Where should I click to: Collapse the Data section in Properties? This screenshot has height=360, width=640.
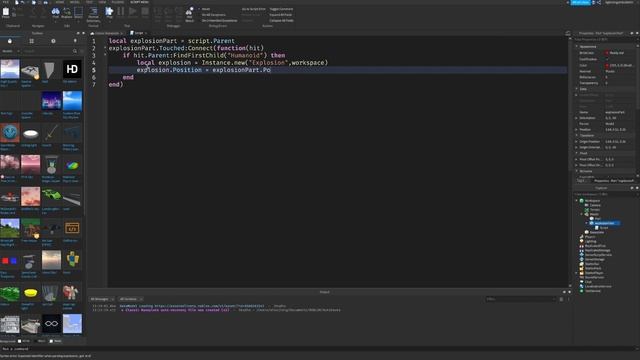coord(577,89)
